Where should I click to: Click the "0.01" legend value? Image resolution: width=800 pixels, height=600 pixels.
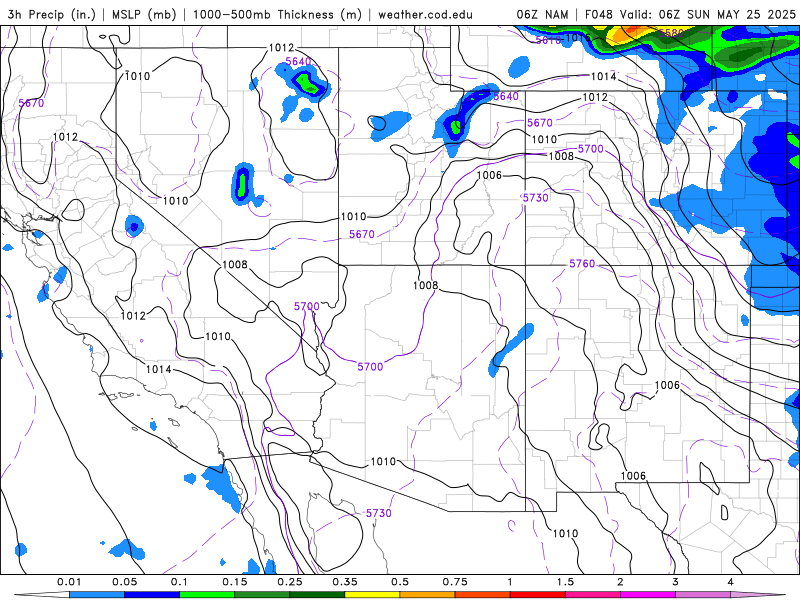coord(69,582)
